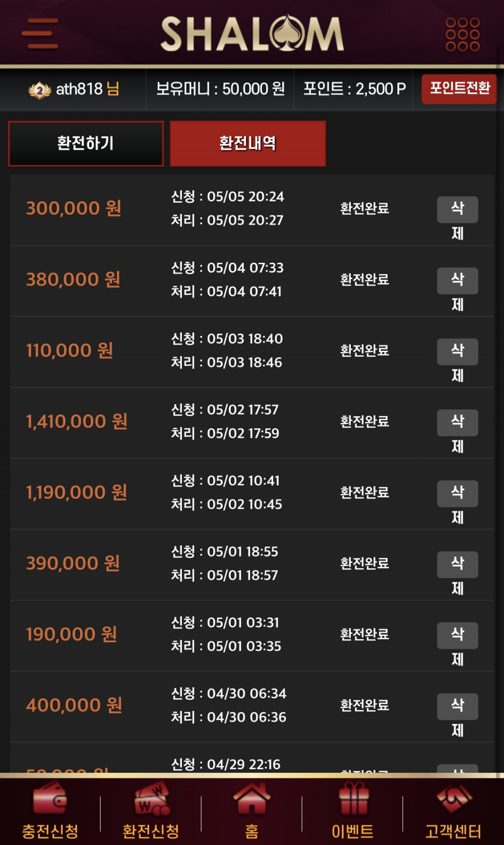Open 고객센터 handshake icon
504x845 pixels.
pyautogui.click(x=454, y=797)
